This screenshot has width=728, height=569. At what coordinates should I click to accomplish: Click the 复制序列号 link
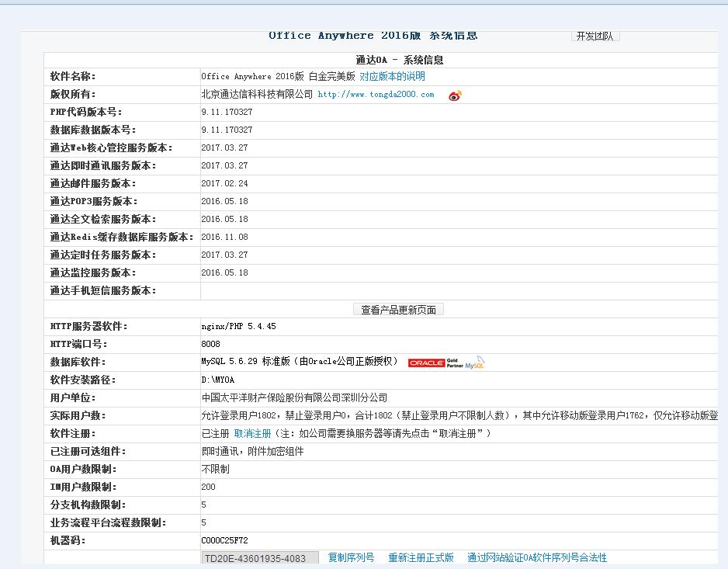pos(351,558)
